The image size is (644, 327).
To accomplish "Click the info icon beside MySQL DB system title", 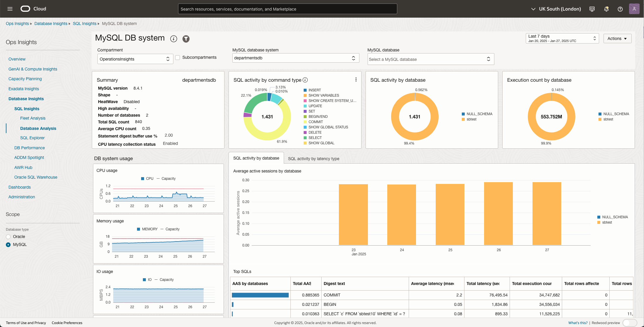I will pos(174,39).
